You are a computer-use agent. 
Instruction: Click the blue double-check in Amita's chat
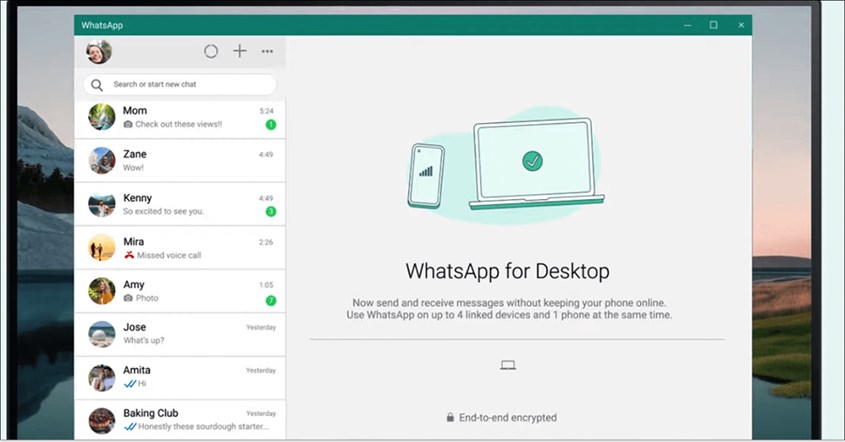pyautogui.click(x=129, y=384)
